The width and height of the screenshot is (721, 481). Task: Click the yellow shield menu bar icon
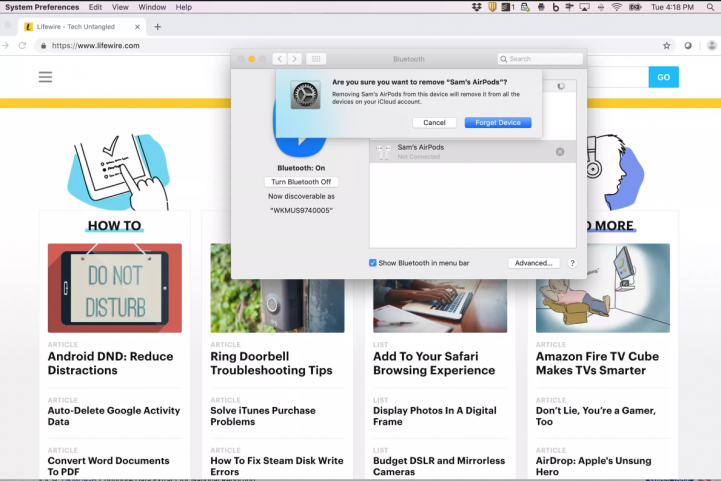coord(492,7)
